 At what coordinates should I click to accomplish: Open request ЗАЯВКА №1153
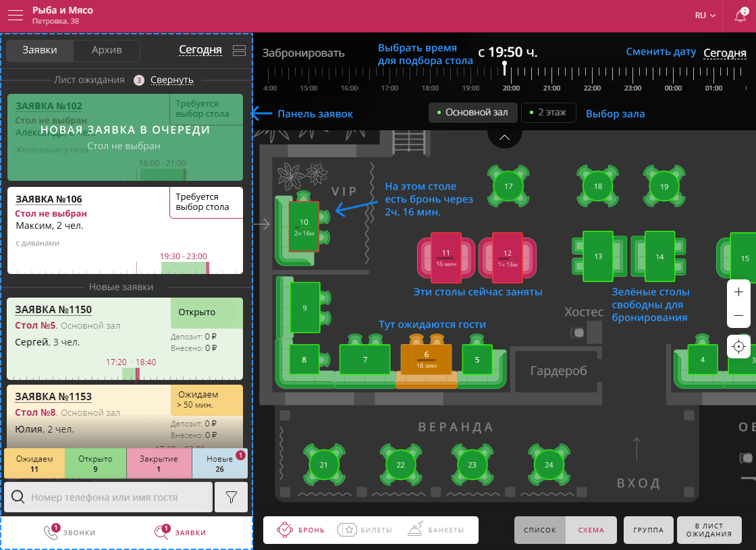pos(53,397)
